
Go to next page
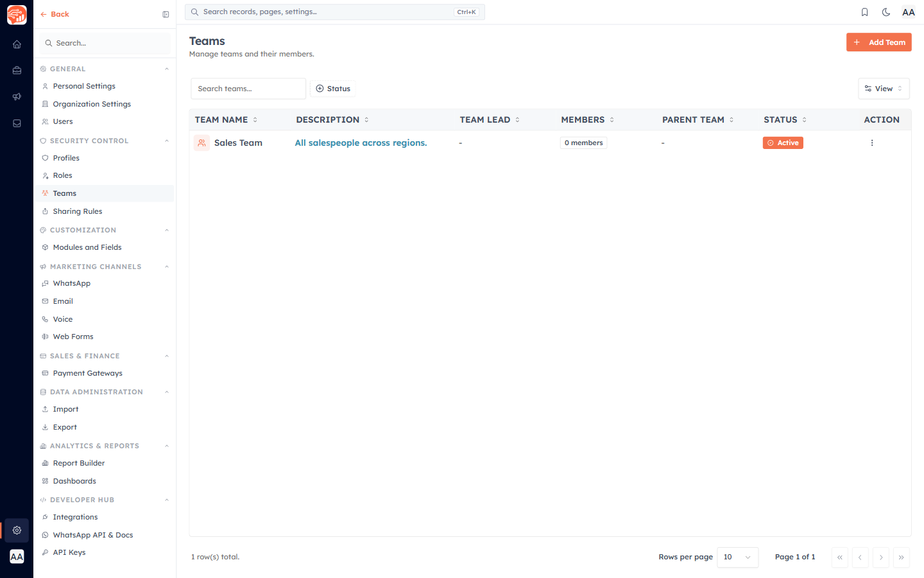(881, 557)
